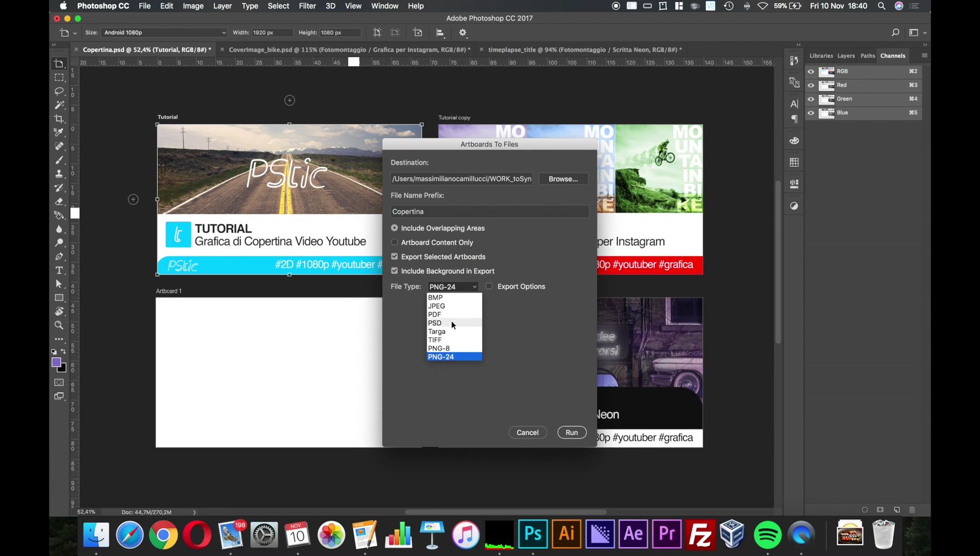980x556 pixels.
Task: Select the Crop tool
Action: [x=59, y=119]
